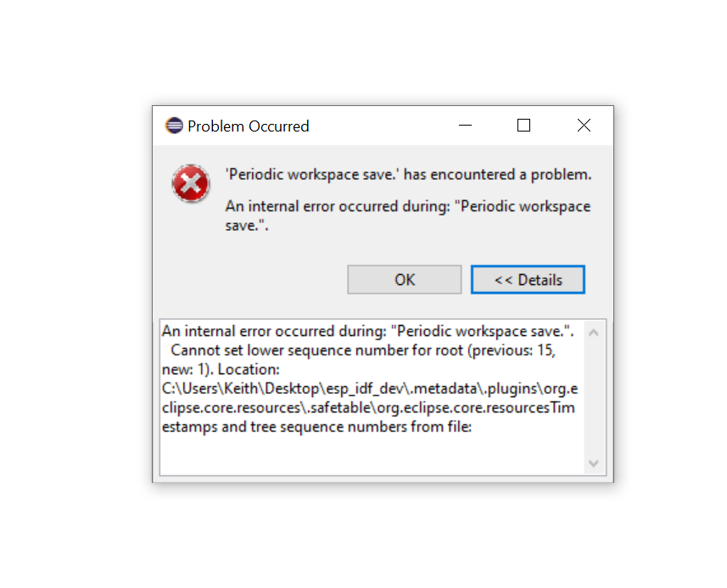Click the 'has encountered a problem' message
This screenshot has height=588, width=727.
(x=408, y=174)
